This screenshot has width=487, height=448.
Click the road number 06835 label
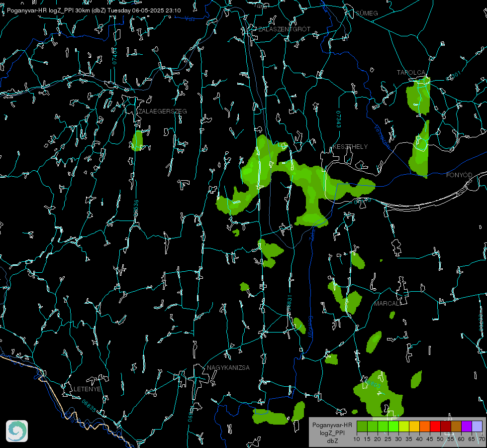point(89,406)
